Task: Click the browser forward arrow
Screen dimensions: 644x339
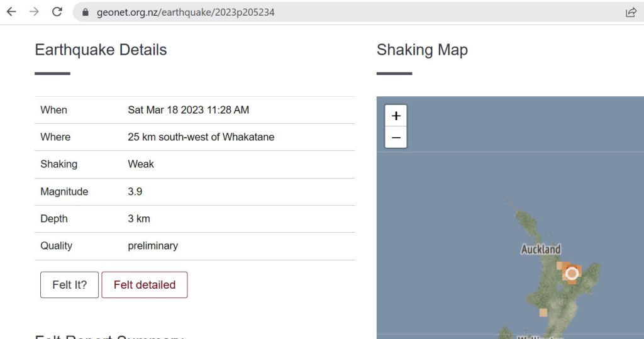Action: click(34, 12)
